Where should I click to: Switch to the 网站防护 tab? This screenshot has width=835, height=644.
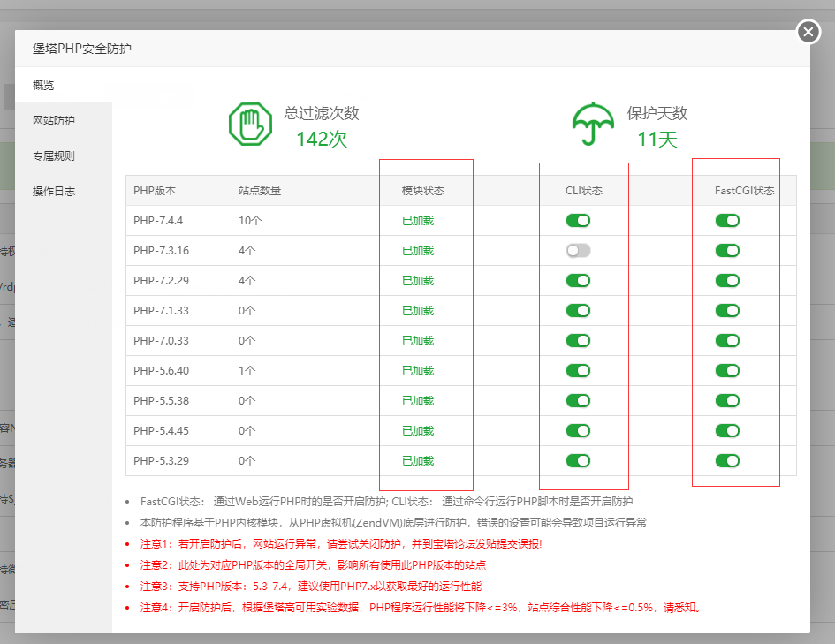(54, 120)
